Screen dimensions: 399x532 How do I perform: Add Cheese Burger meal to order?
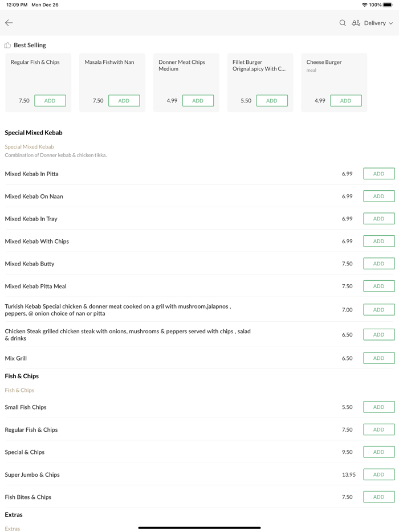(345, 101)
